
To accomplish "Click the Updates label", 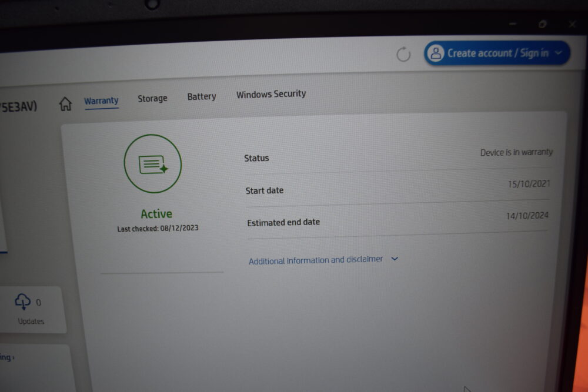I will click(31, 321).
